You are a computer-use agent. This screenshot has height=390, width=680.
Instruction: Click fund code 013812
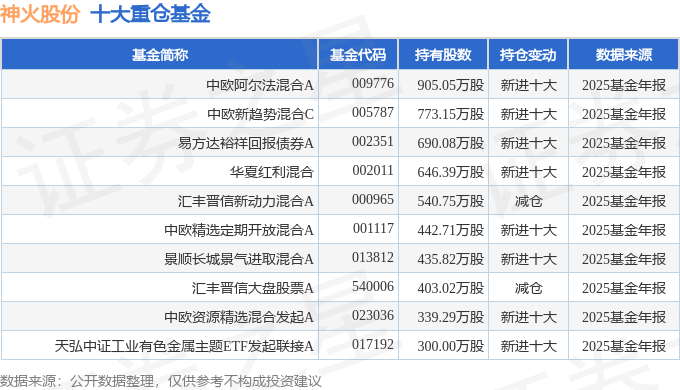coord(373,257)
